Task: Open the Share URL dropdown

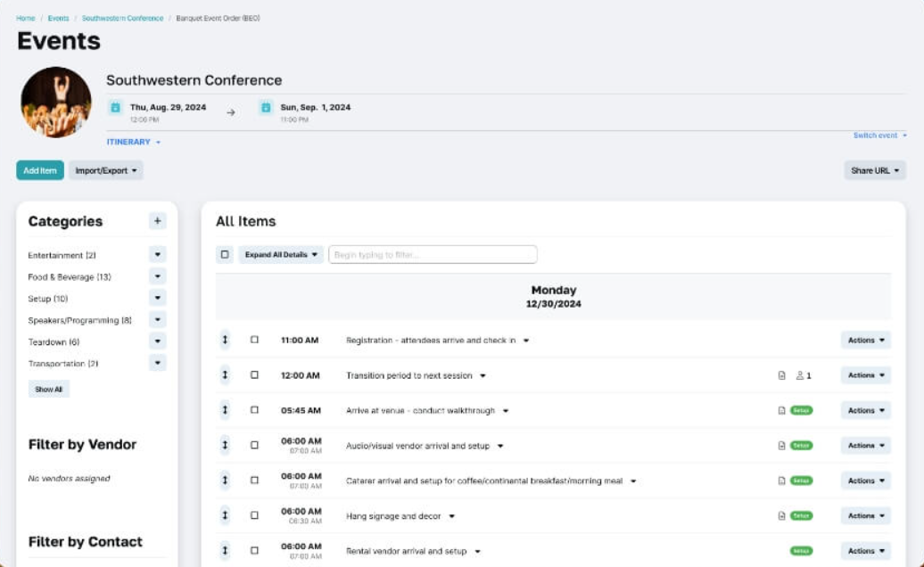Action: click(x=874, y=170)
